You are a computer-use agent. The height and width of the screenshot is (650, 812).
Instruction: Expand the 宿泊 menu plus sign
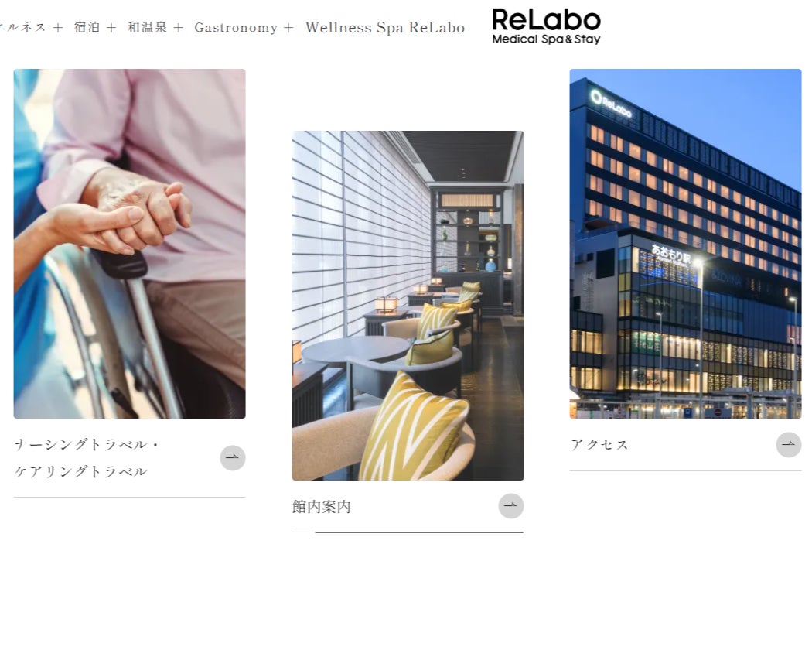[x=111, y=28]
